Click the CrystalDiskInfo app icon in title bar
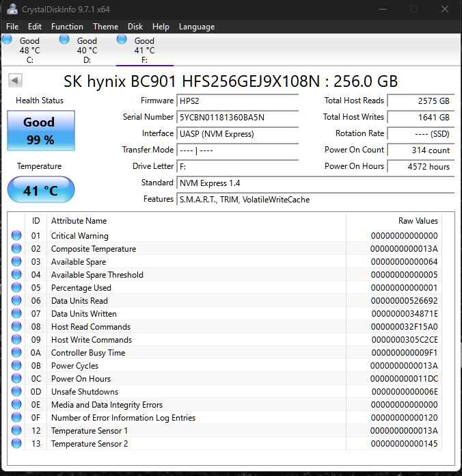The height and width of the screenshot is (476, 462). tap(11, 10)
